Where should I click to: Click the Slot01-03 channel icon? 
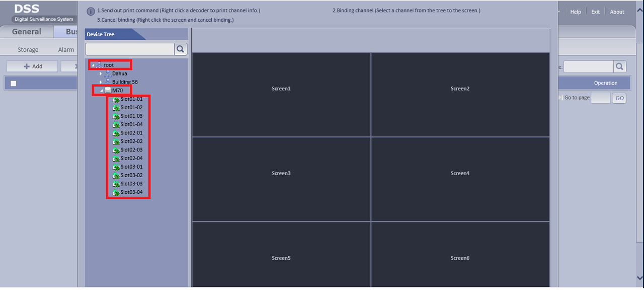pyautogui.click(x=116, y=116)
